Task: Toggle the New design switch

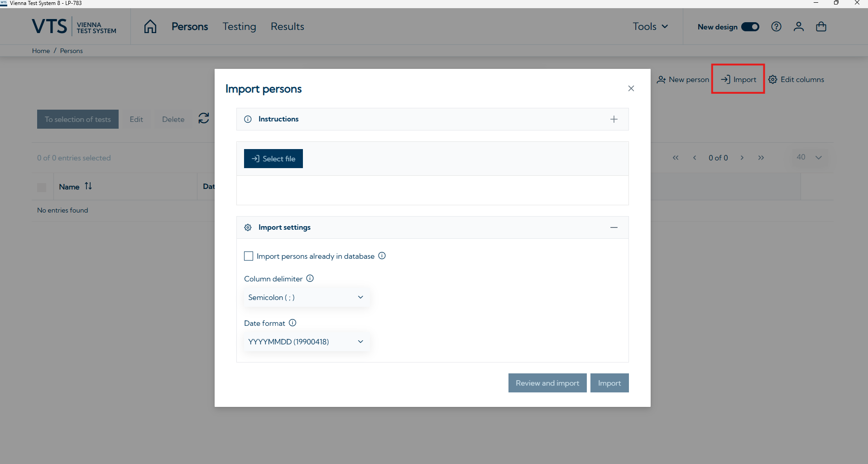Action: [750, 27]
